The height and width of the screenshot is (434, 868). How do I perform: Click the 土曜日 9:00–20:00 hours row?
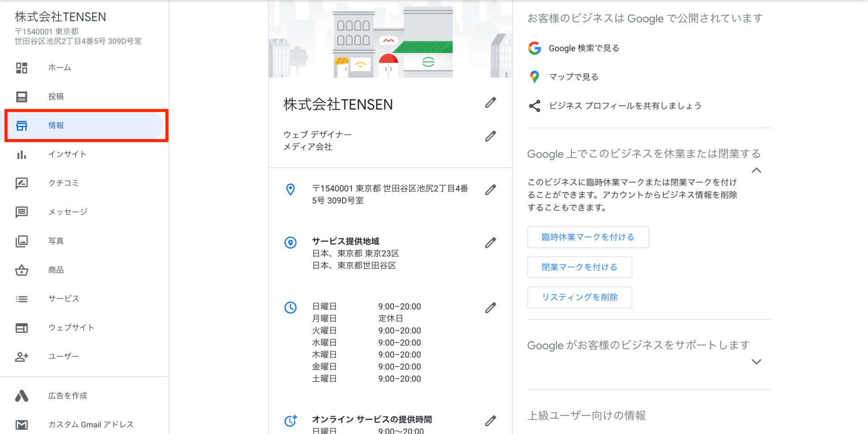(x=367, y=379)
